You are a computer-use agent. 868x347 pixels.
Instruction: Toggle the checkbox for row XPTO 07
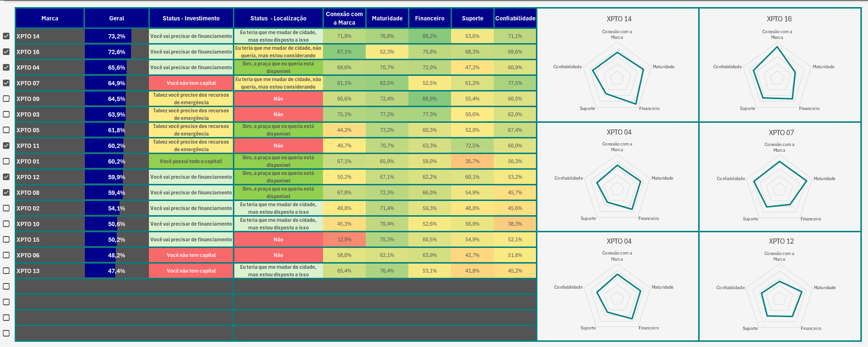tap(6, 83)
